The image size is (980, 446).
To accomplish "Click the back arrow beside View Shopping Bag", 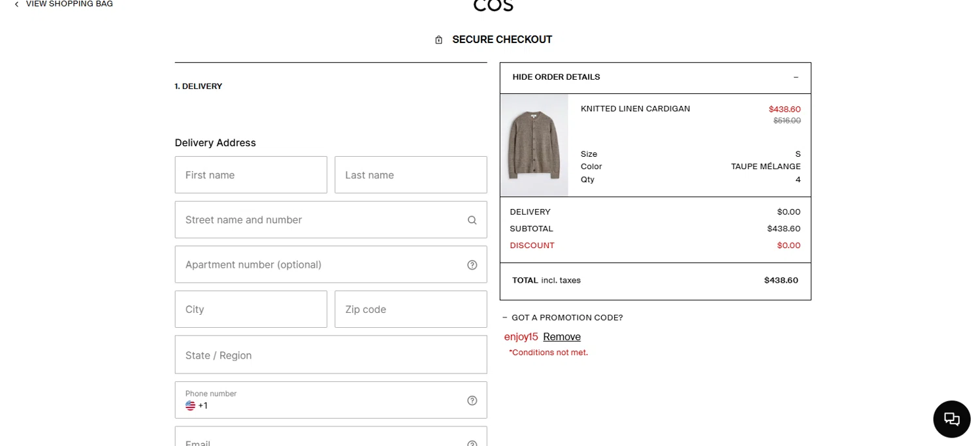I will coord(16,4).
